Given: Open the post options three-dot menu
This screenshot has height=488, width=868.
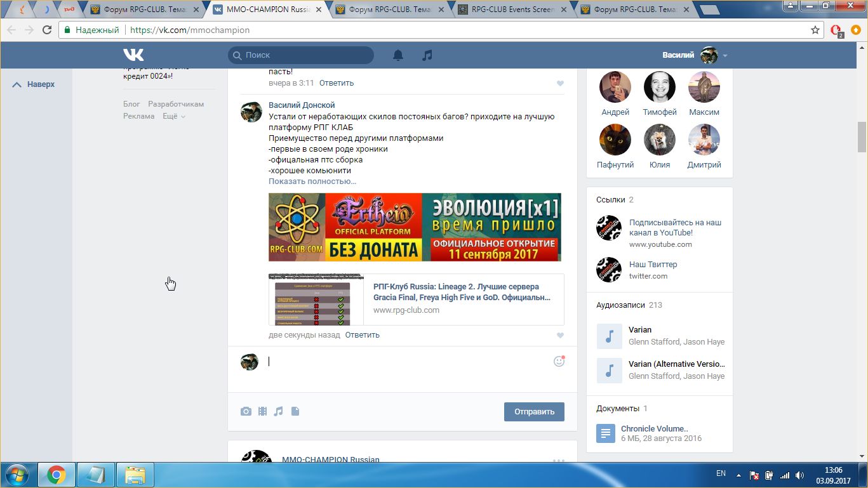Looking at the screenshot, I should click(558, 461).
